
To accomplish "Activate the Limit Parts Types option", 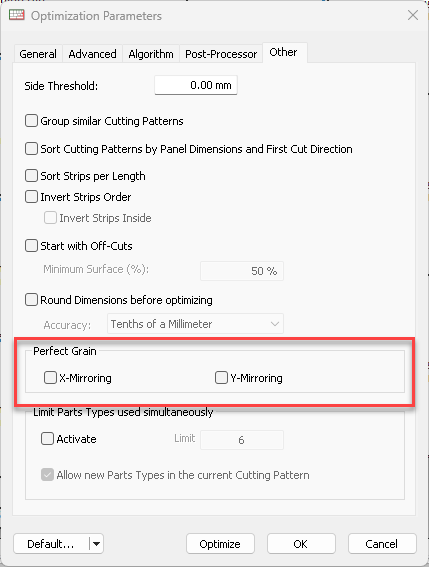I will point(47,439).
